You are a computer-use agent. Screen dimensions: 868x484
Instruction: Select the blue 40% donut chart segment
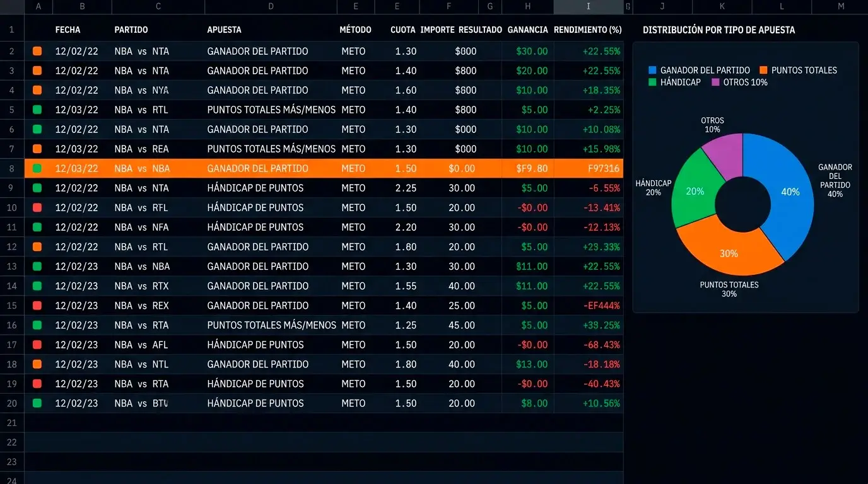[790, 192]
